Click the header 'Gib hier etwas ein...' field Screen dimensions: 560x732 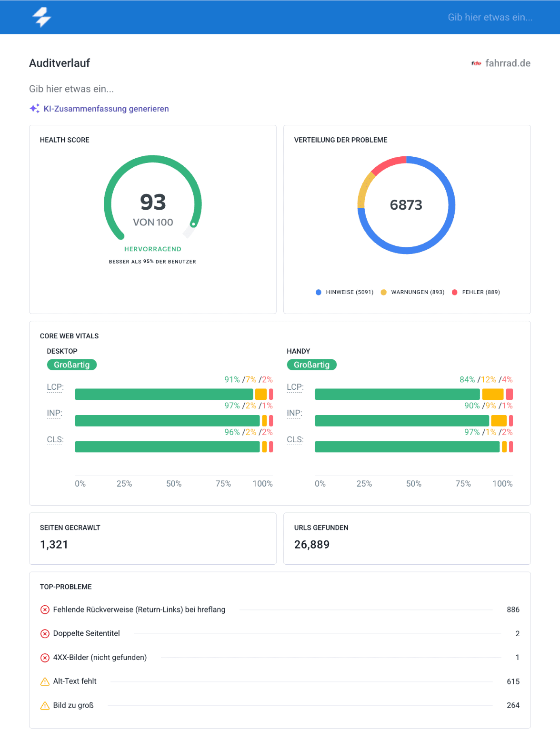tap(490, 17)
